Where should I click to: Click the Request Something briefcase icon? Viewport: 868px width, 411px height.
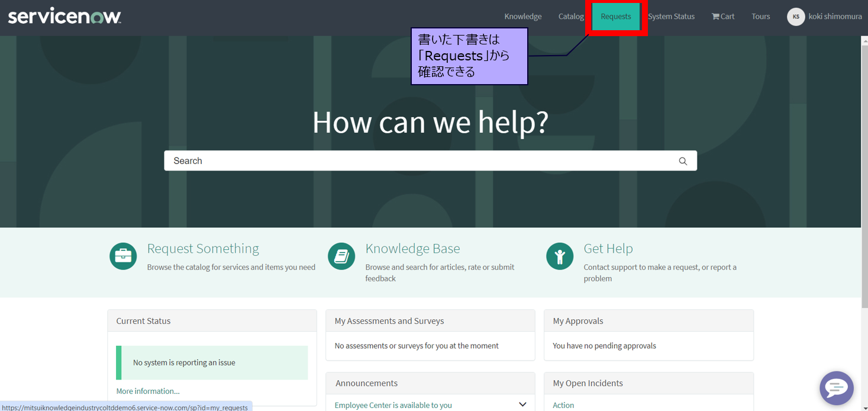(123, 256)
